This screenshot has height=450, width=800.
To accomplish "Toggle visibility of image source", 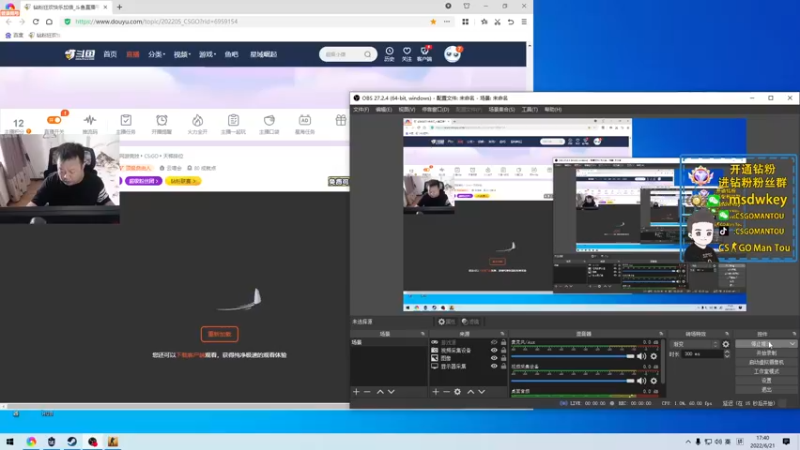I will click(x=494, y=358).
